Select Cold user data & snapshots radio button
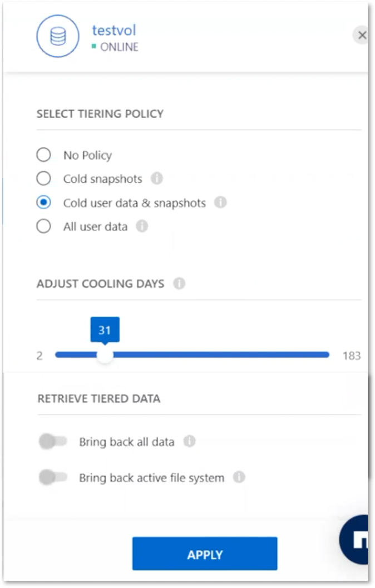 43,202
